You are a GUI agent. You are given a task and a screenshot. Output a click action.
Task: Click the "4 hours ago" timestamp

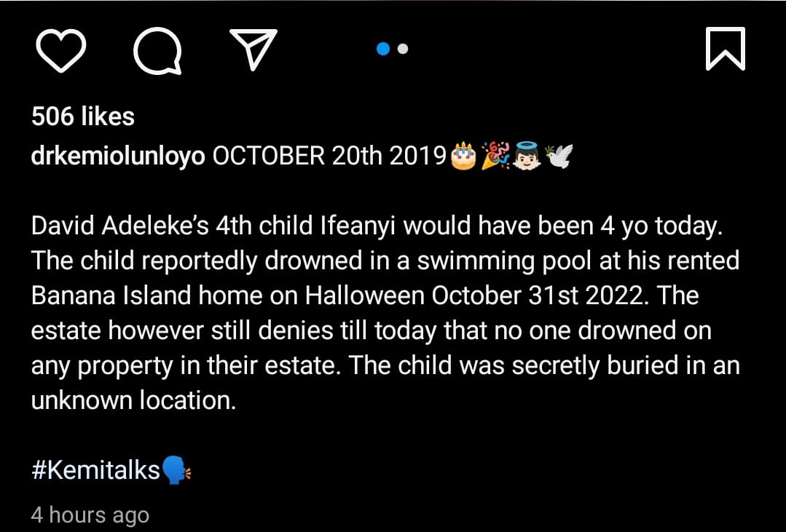pos(90,515)
